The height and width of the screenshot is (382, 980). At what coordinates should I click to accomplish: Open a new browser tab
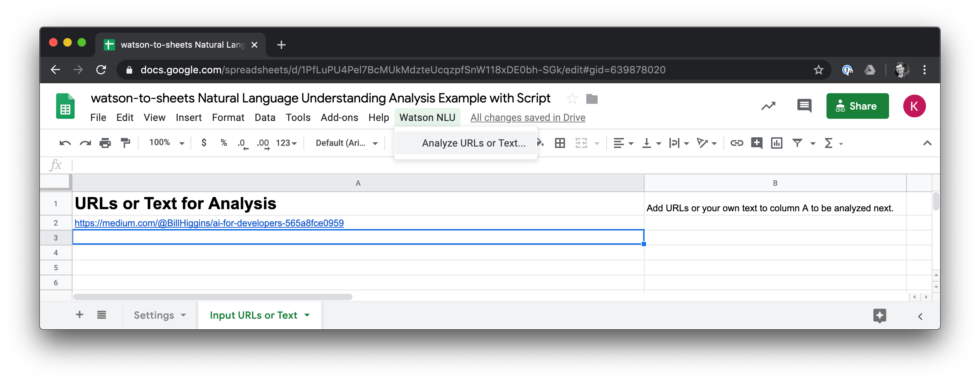(x=281, y=45)
